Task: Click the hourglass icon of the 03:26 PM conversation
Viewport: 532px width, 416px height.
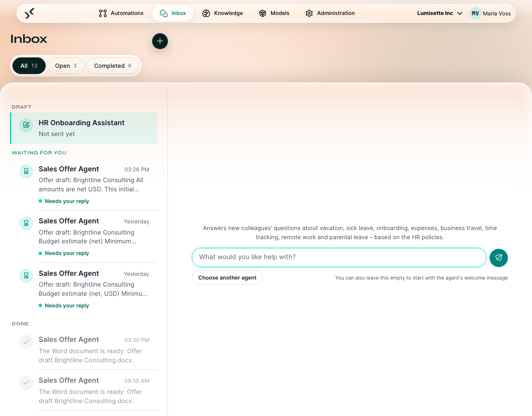Action: pos(26,171)
